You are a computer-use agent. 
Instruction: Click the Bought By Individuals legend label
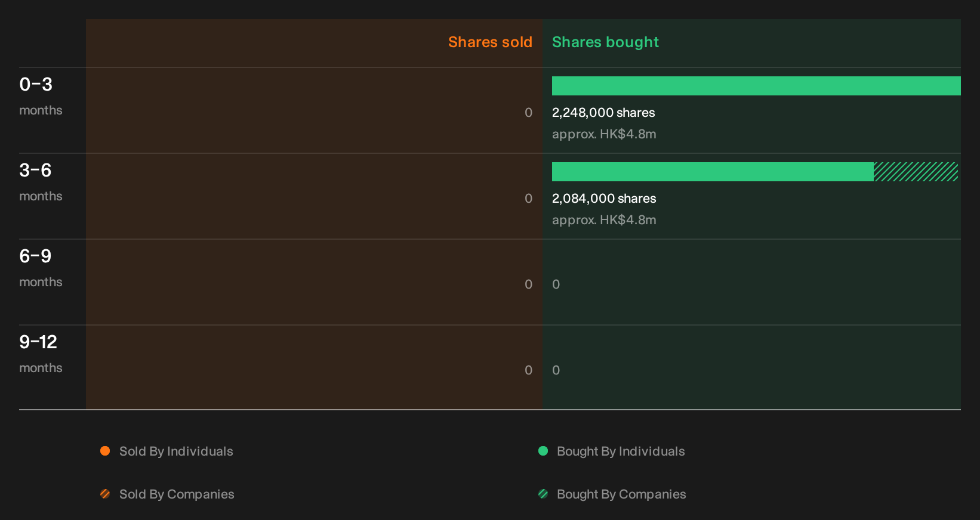point(621,451)
